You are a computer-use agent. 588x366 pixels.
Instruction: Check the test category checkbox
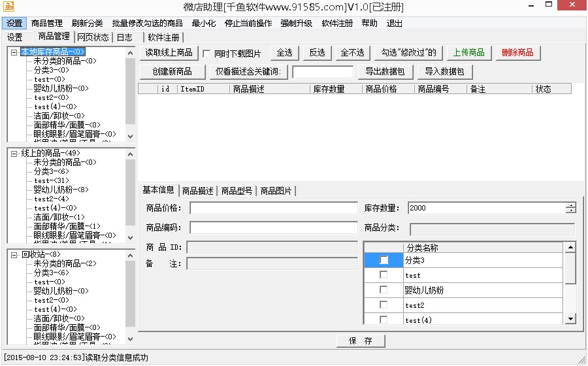(384, 275)
